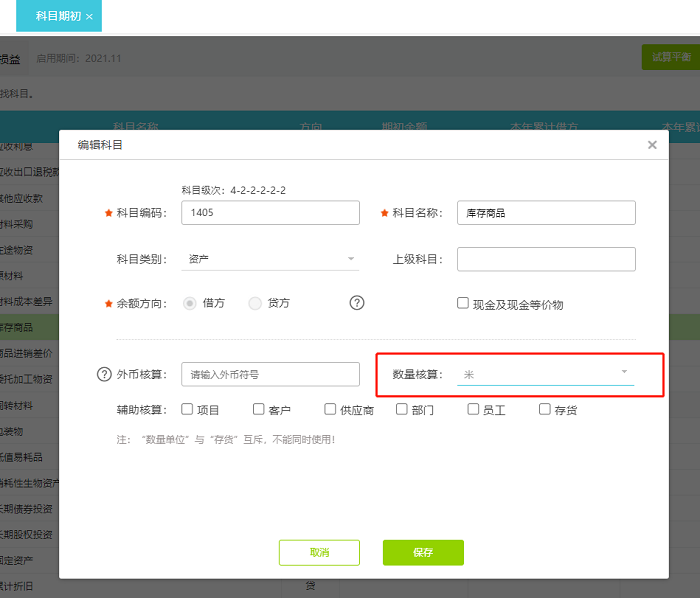
Task: Tick 现金及现金等价物 checkbox
Action: coord(462,303)
